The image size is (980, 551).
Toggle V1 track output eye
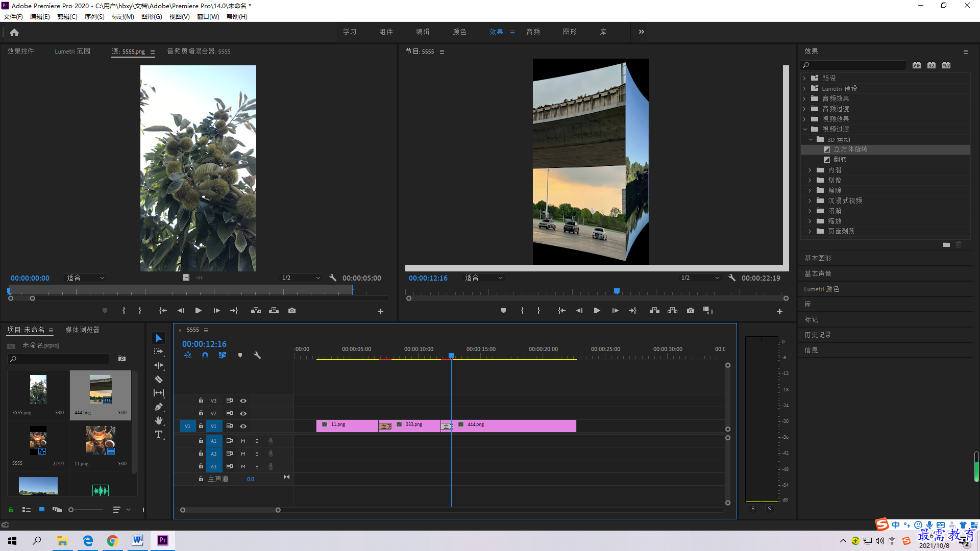pyautogui.click(x=243, y=426)
